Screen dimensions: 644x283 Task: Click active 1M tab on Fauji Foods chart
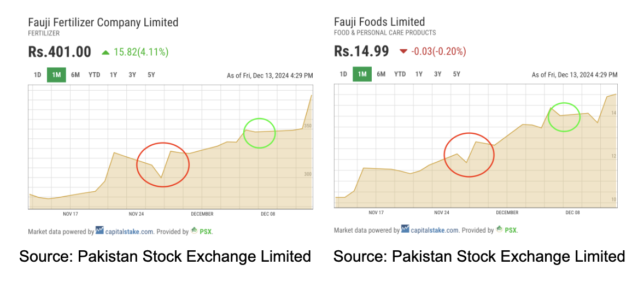click(362, 74)
